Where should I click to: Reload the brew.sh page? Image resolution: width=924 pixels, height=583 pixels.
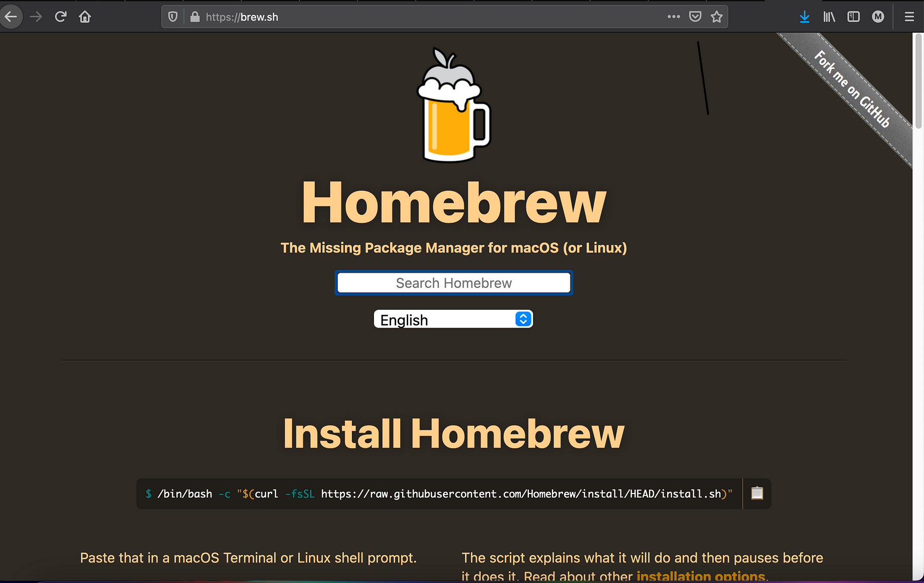pos(61,17)
